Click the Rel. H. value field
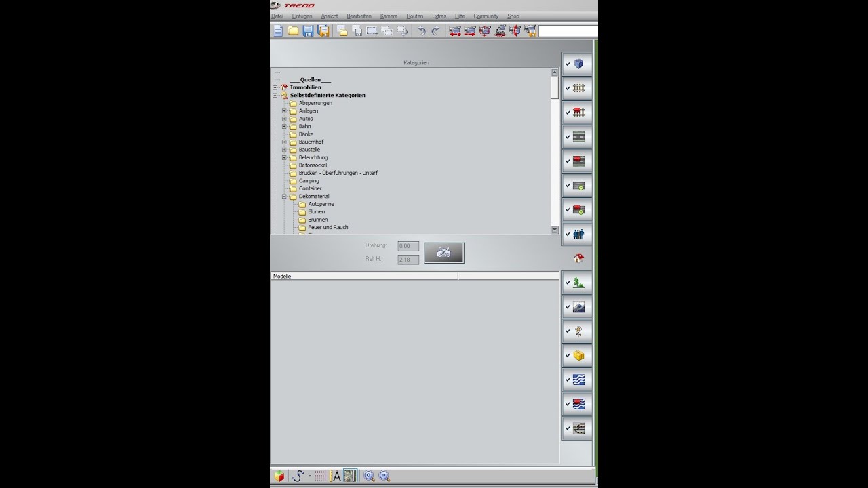The image size is (868, 488). [x=408, y=260]
